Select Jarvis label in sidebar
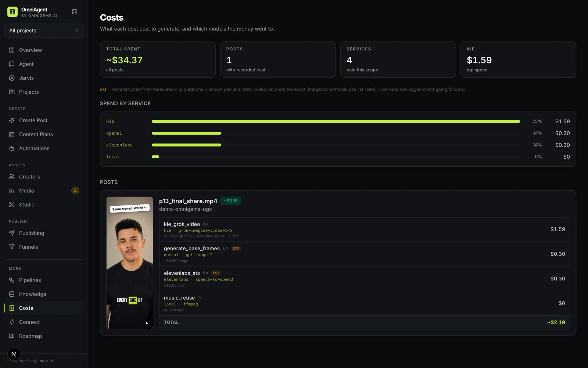This screenshot has width=588, height=368. 26,78
